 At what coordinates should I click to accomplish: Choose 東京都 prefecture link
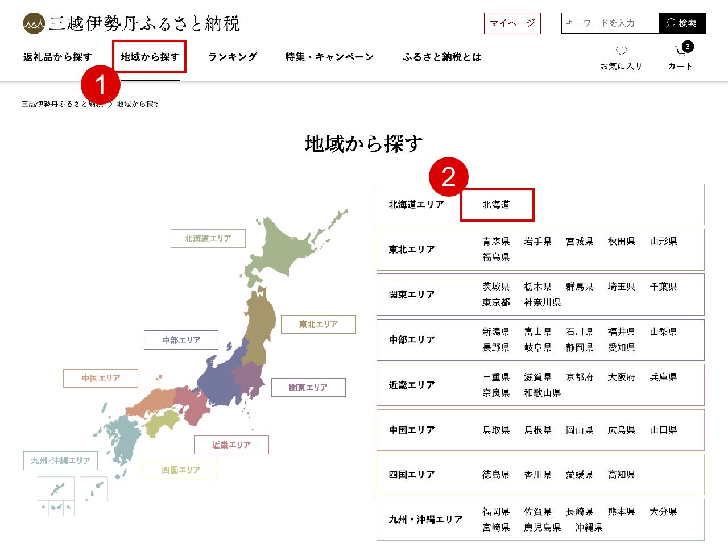coord(496,302)
